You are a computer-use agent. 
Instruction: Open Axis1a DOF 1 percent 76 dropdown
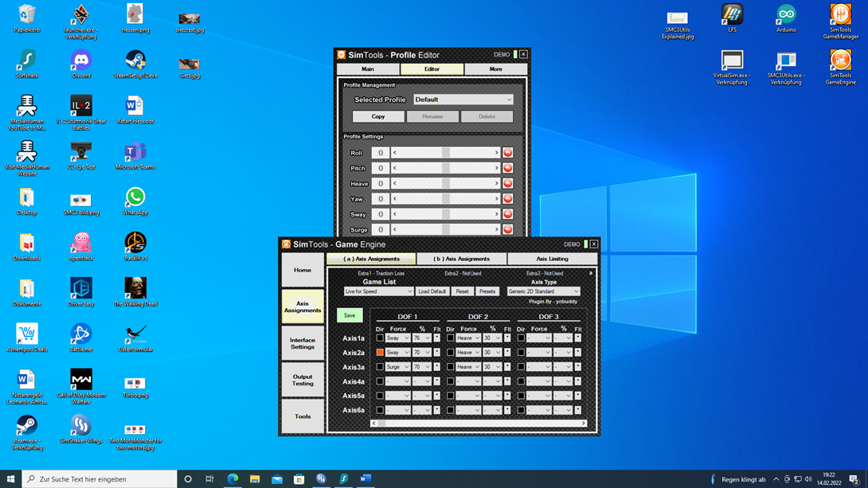click(x=421, y=338)
